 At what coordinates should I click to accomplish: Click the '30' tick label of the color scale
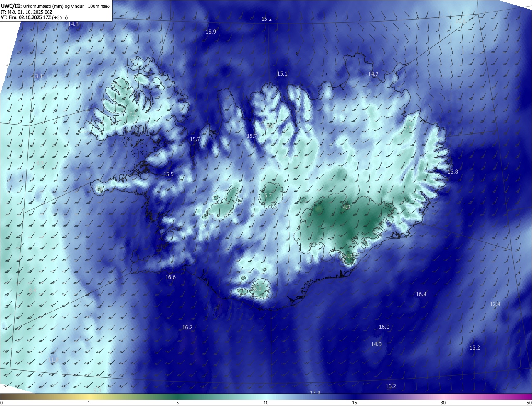point(443,403)
